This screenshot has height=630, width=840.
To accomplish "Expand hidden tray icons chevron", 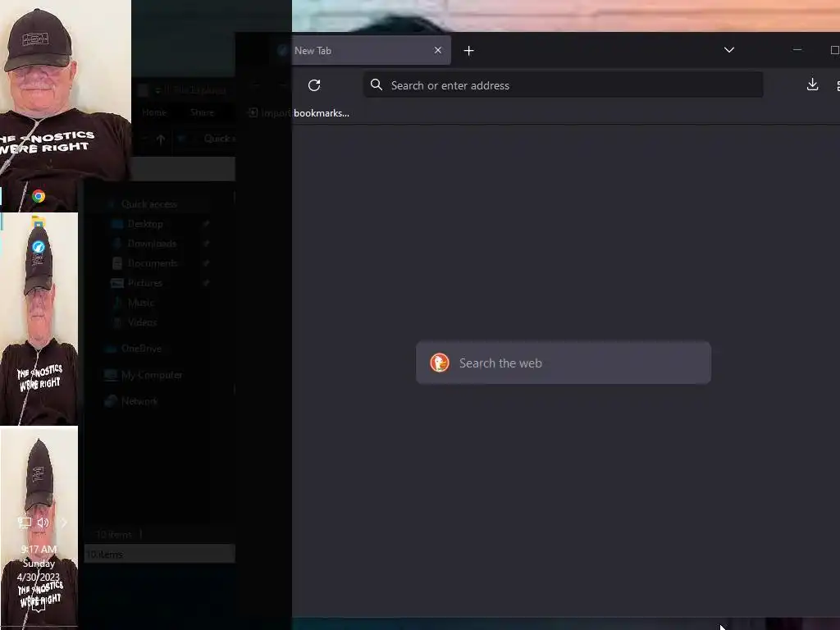I will click(64, 523).
